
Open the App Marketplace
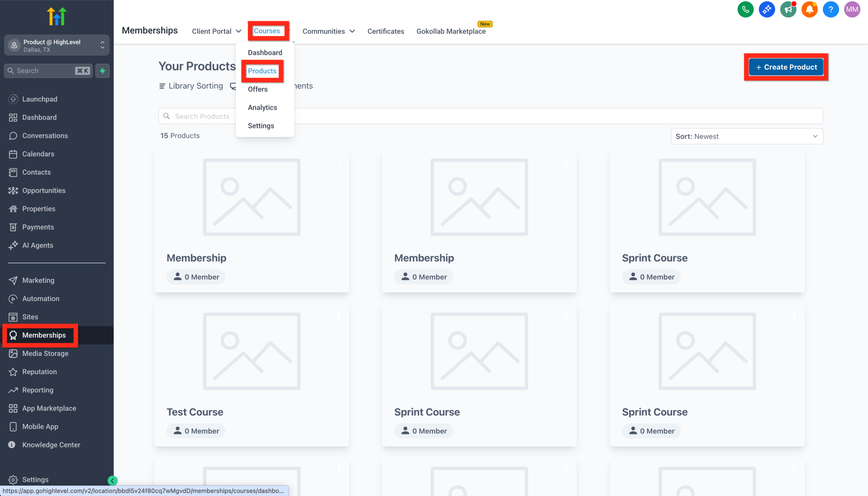[x=49, y=408]
